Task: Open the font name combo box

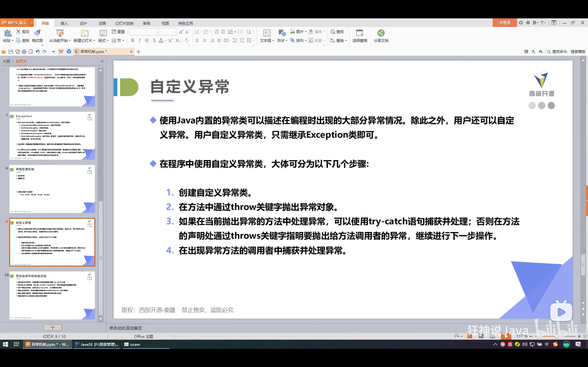Action: (x=143, y=32)
